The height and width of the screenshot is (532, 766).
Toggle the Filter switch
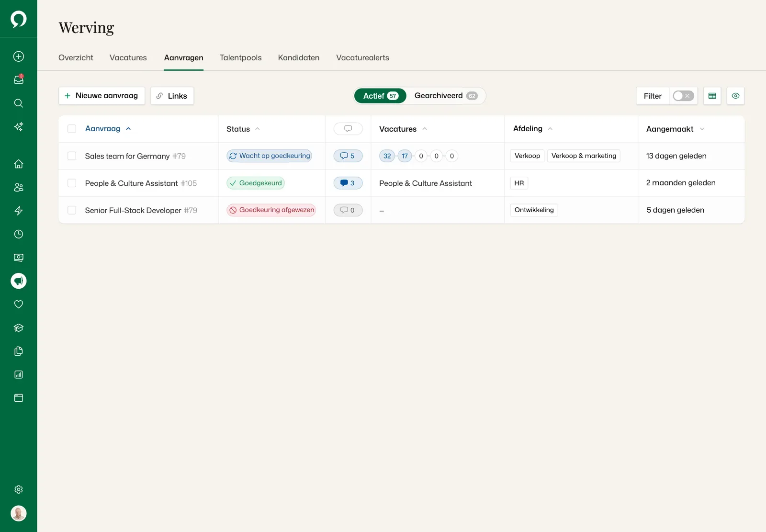[x=683, y=96]
